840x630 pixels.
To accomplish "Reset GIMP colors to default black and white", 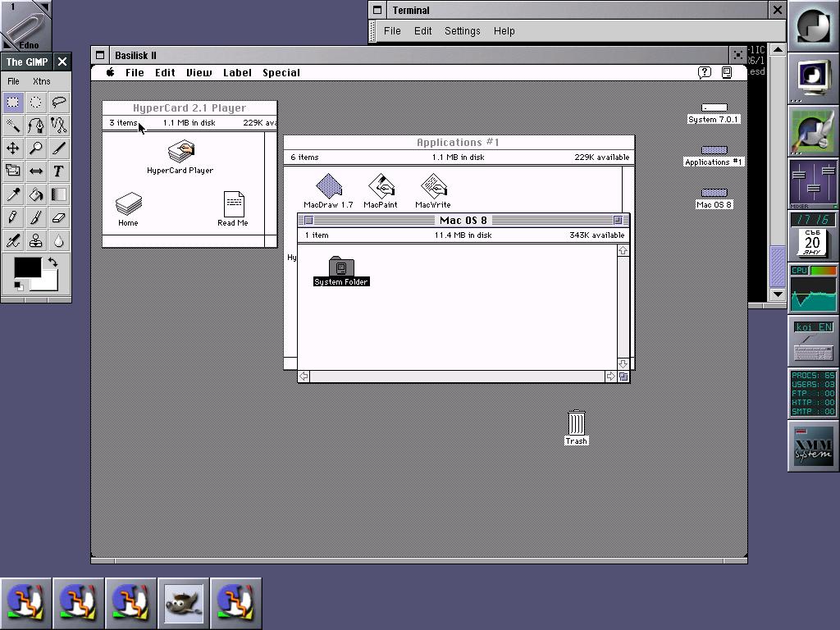I will point(19,286).
